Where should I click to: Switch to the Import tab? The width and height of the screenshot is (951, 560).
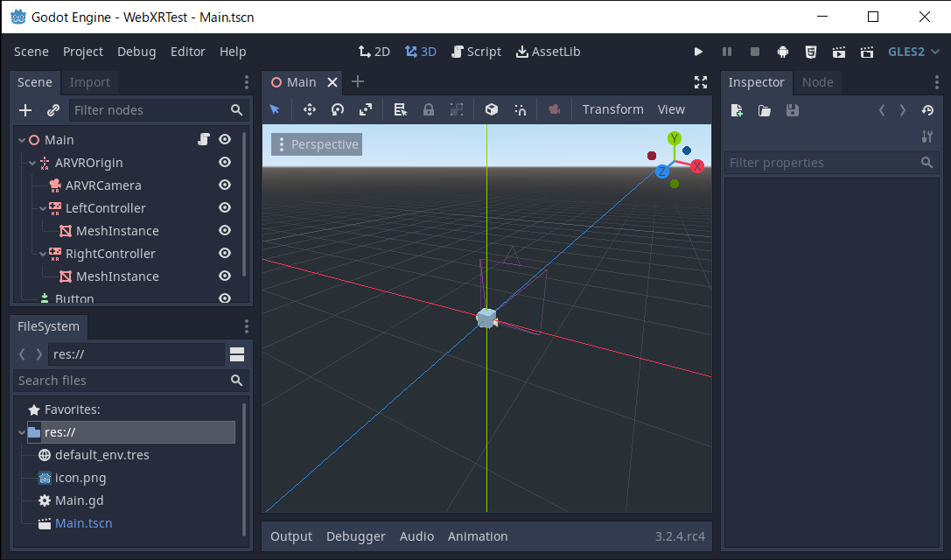90,82
